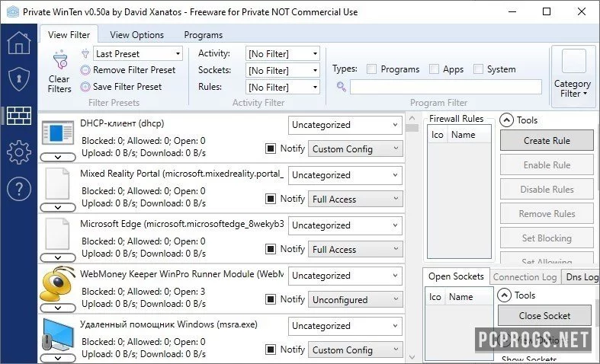Click the program list scrollbar thumb
Image resolution: width=600 pixels, height=364 pixels.
(x=412, y=127)
